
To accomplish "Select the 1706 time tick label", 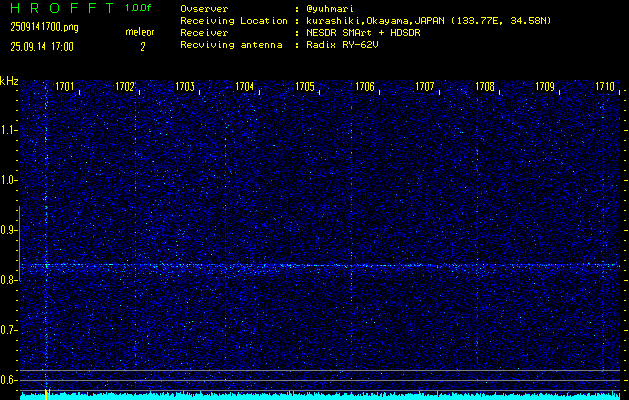I will click(365, 86).
